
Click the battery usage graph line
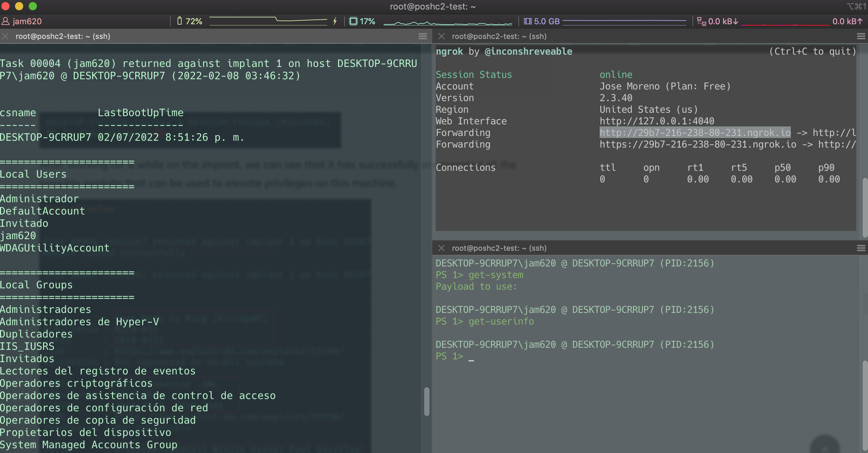click(x=268, y=21)
